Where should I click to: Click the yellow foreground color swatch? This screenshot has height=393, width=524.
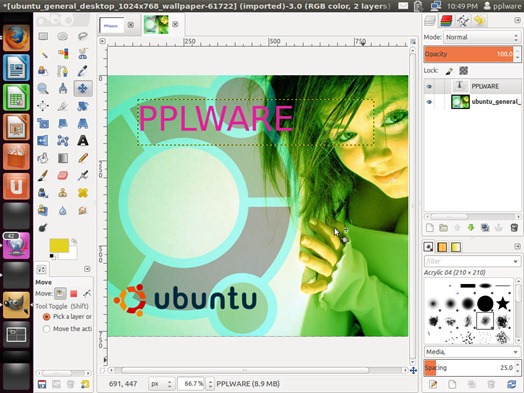[x=59, y=246]
